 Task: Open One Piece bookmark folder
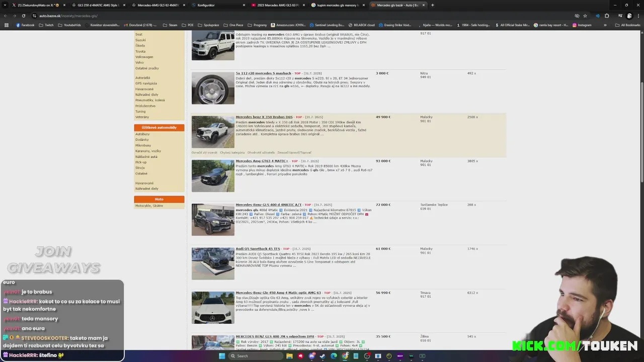233,25
